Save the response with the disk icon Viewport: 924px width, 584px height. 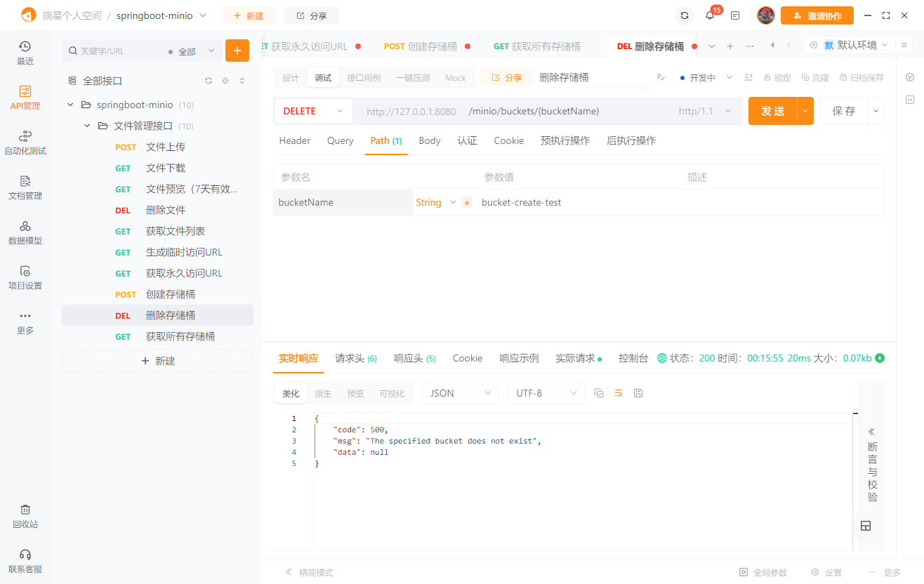pos(638,393)
